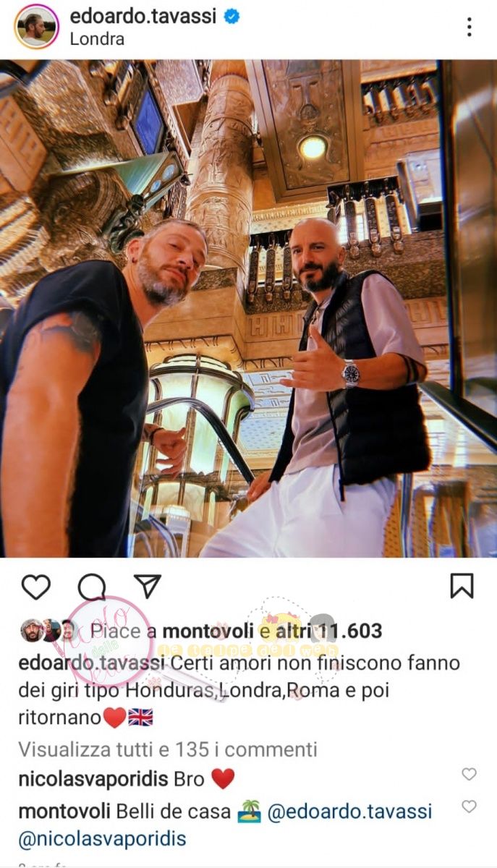Open comments with the speech bubble icon
The width and height of the screenshot is (497, 868).
[x=92, y=587]
